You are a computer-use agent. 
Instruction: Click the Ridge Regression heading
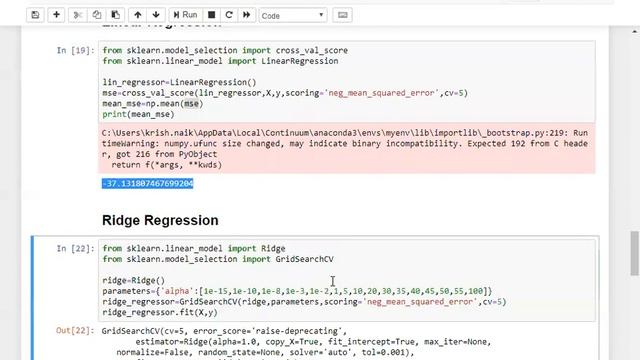(x=160, y=220)
